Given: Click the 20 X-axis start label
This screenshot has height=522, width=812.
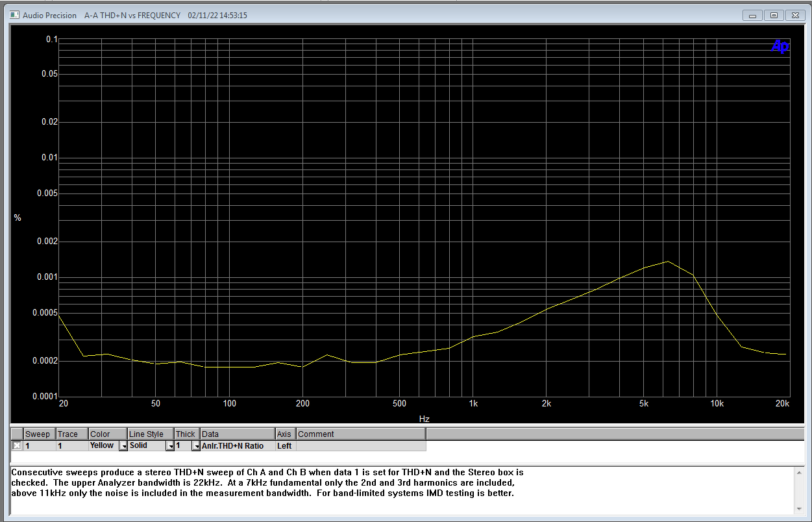Looking at the screenshot, I should [x=63, y=404].
